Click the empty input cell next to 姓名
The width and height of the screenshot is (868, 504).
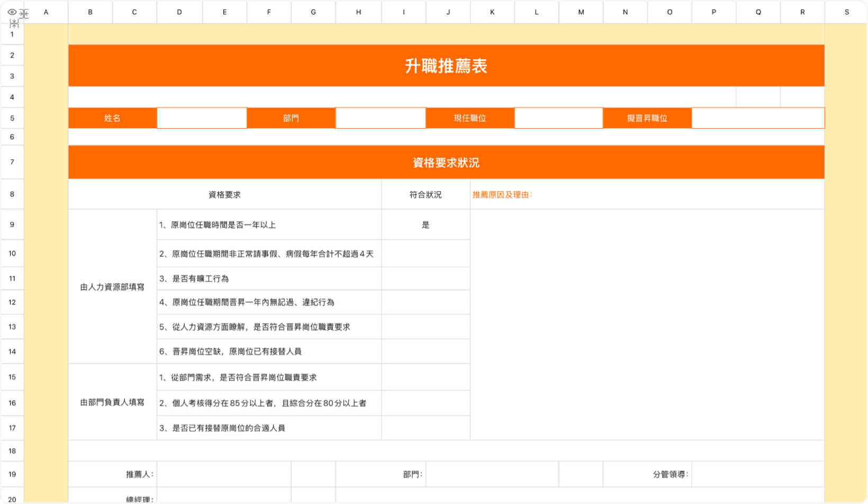click(202, 118)
